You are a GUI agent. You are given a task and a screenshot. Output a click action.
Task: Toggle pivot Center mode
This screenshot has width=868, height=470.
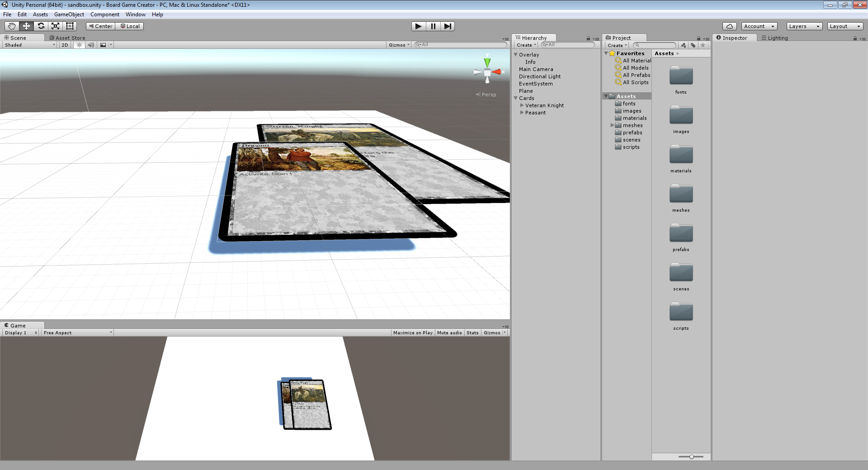tap(101, 26)
